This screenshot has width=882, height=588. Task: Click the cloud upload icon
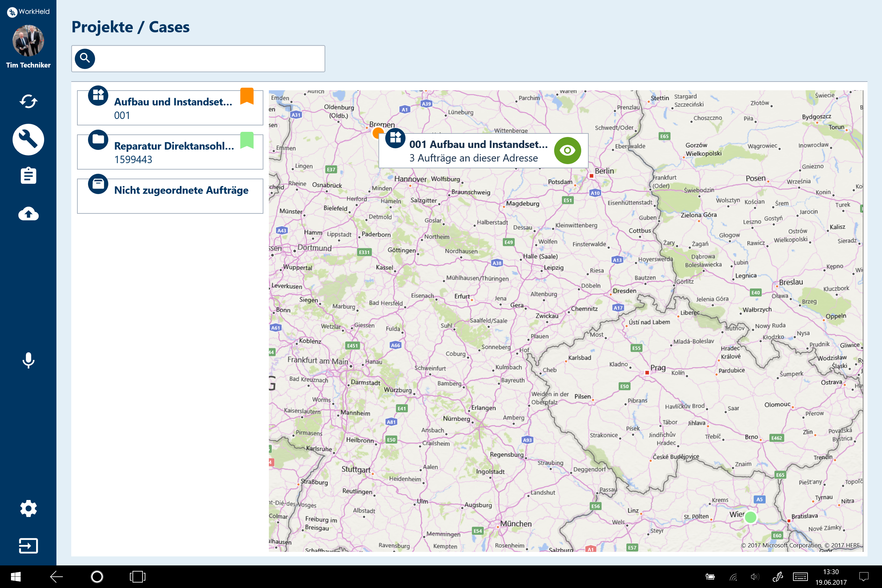pyautogui.click(x=28, y=213)
